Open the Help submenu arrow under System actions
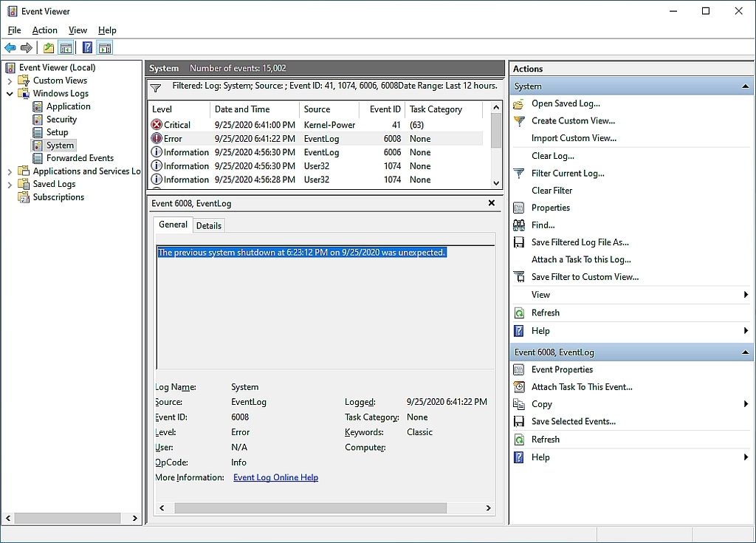Viewport: 756px width, 543px height. pos(746,331)
